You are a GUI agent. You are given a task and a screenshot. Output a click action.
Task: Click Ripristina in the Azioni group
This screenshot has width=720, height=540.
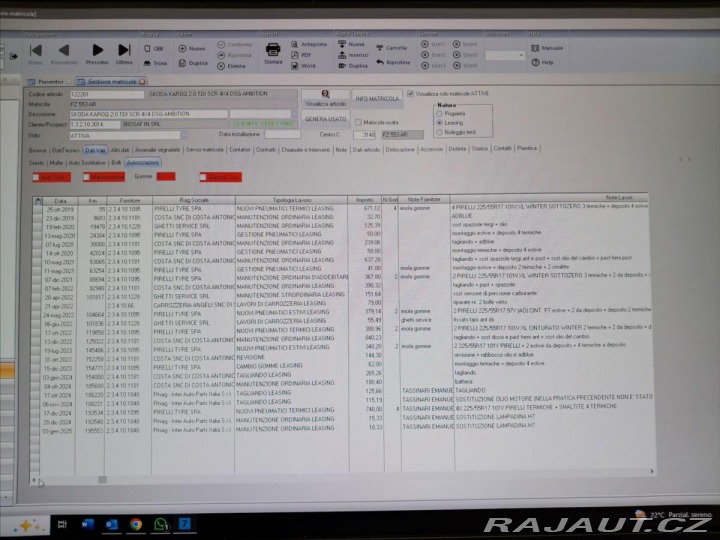click(x=235, y=55)
